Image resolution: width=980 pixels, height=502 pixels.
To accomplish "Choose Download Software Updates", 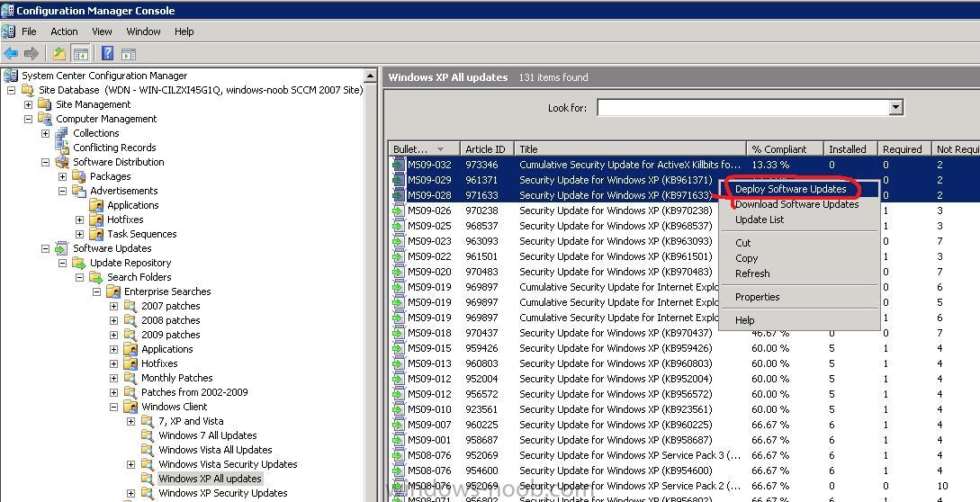I will pyautogui.click(x=797, y=204).
